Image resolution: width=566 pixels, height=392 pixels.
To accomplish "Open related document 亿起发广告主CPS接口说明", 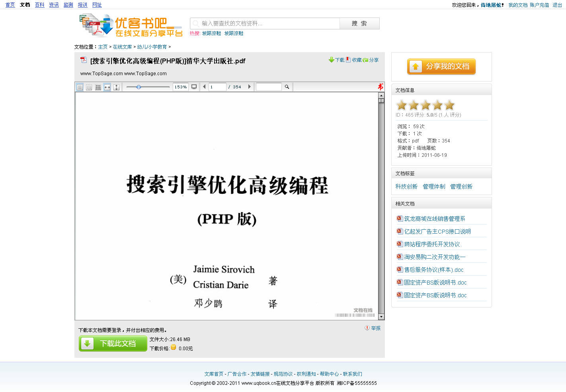I will click(437, 232).
